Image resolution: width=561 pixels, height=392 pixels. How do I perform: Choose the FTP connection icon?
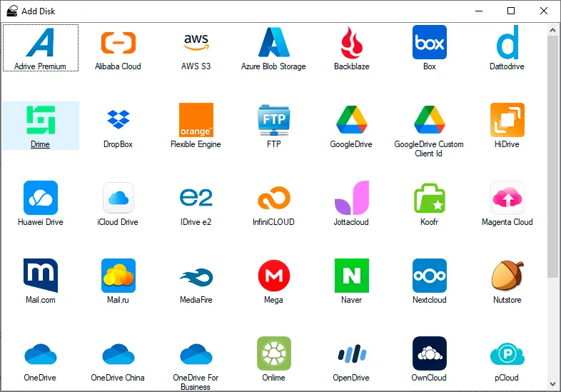tap(273, 120)
